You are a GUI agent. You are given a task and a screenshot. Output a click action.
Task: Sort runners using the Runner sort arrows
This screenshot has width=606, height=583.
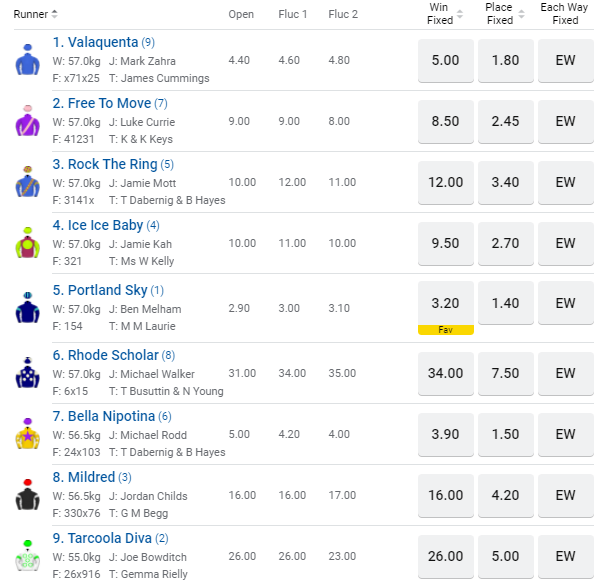(x=54, y=14)
